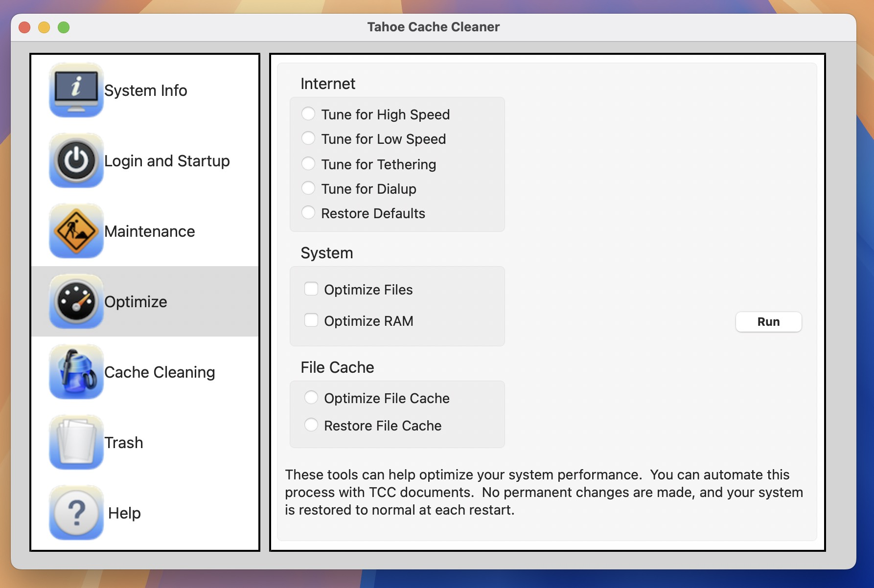Select the Restore Defaults option

tap(308, 213)
